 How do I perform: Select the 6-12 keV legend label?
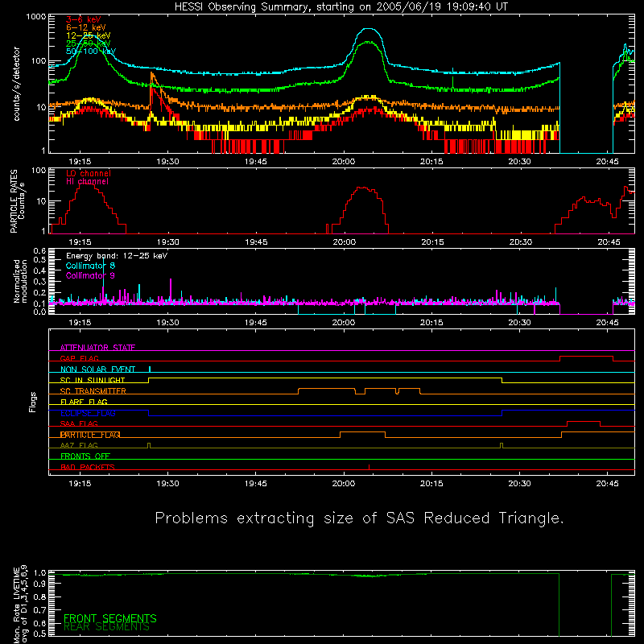click(x=86, y=27)
